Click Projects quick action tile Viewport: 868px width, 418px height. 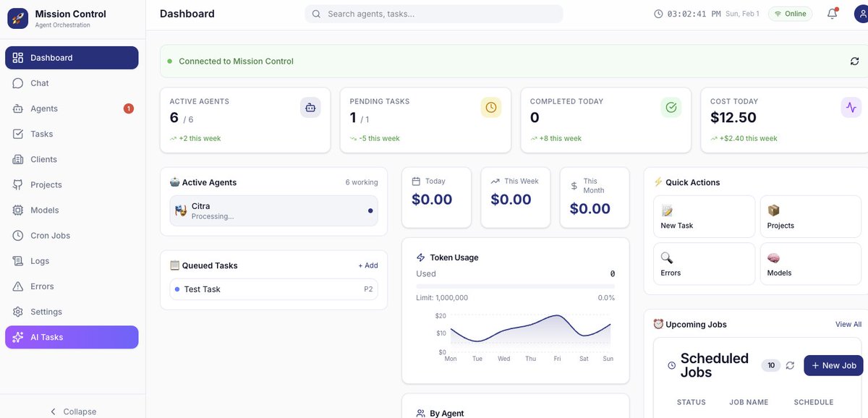[810, 217]
